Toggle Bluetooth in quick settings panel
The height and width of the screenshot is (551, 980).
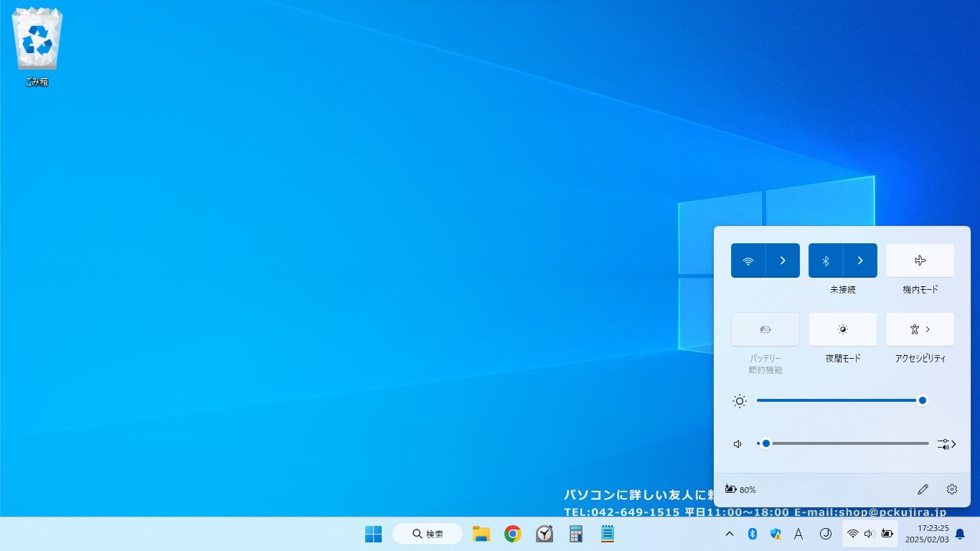pos(826,260)
